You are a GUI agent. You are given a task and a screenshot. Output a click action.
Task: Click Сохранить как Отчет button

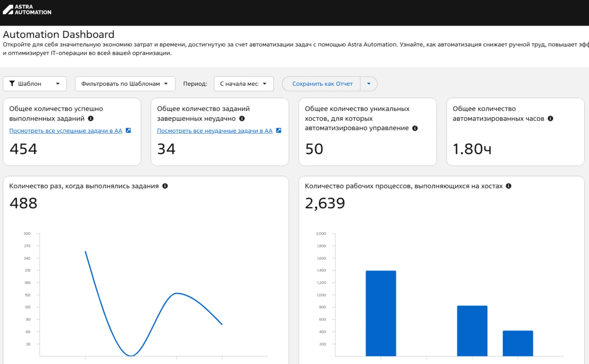(x=322, y=84)
